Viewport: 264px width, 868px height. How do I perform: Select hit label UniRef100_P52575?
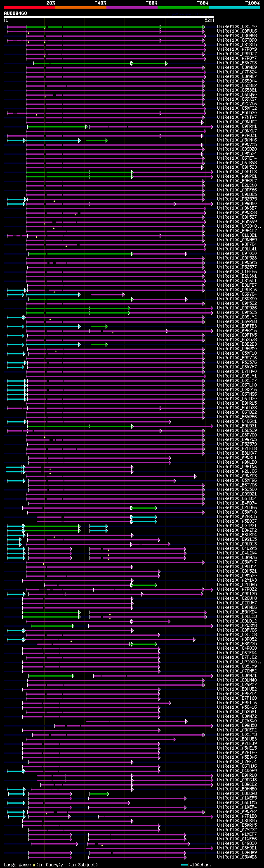[x=237, y=199]
